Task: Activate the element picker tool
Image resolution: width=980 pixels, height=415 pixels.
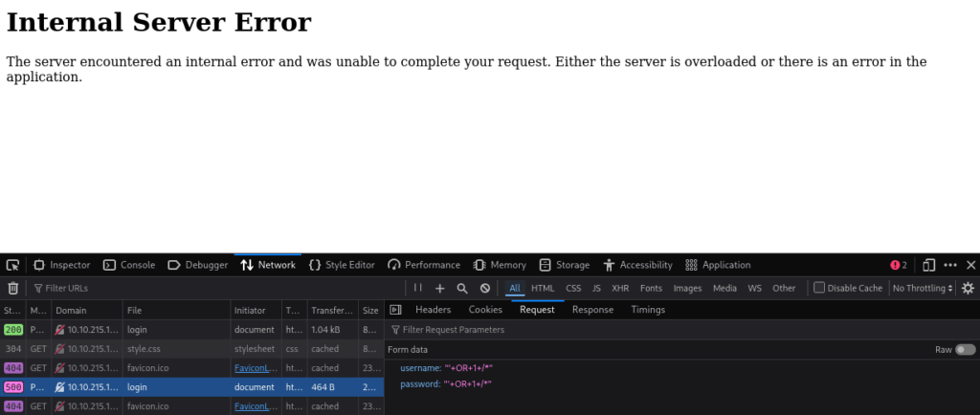Action: [12, 265]
